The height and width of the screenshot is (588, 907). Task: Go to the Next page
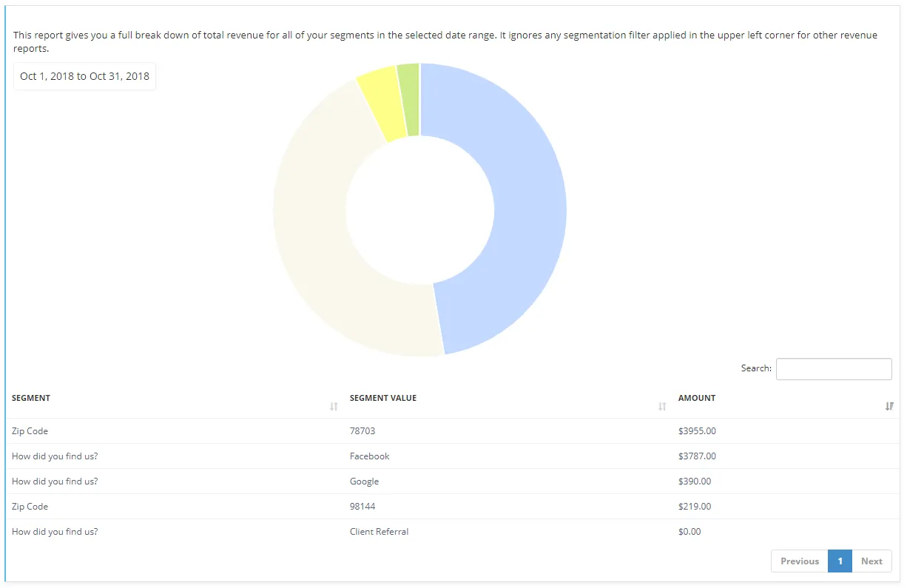871,561
